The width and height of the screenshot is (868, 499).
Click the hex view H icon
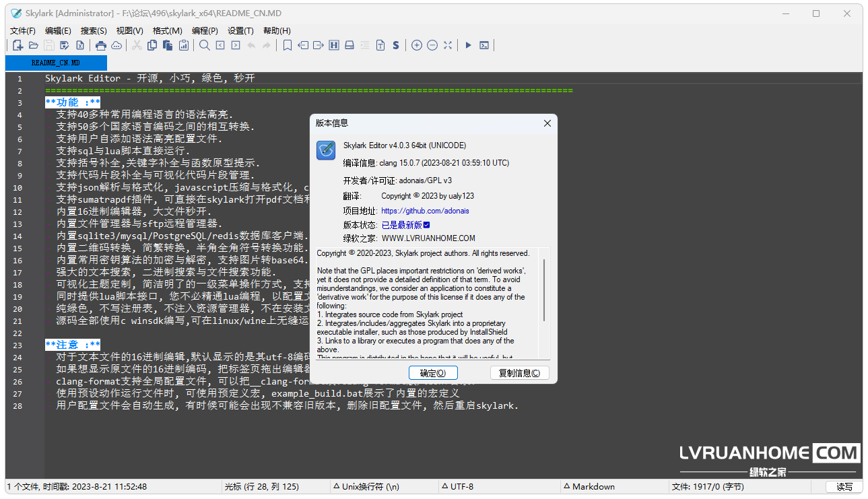point(334,45)
